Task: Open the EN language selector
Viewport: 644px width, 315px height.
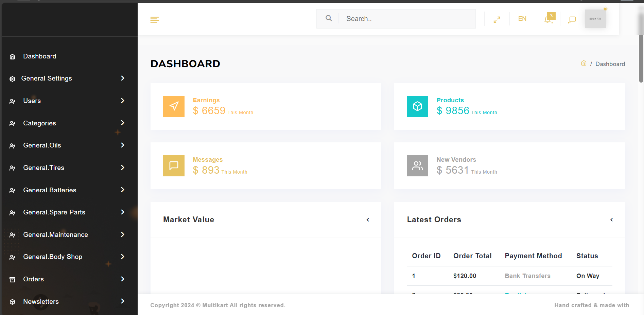Action: click(x=522, y=19)
